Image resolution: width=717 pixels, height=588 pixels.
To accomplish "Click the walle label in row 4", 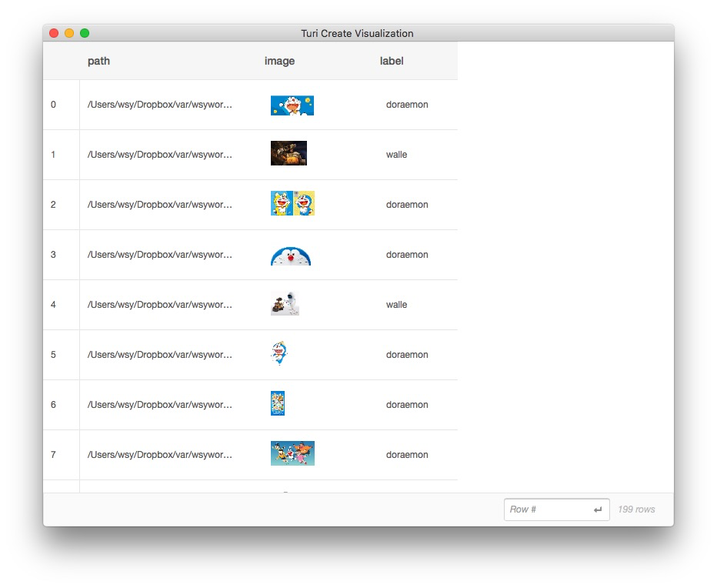I will coord(396,305).
